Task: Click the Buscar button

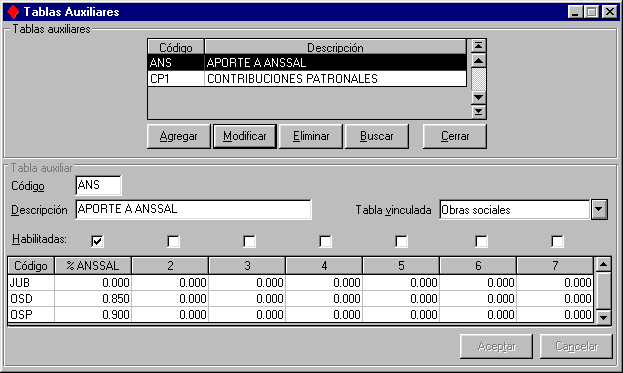Action: 377,136
